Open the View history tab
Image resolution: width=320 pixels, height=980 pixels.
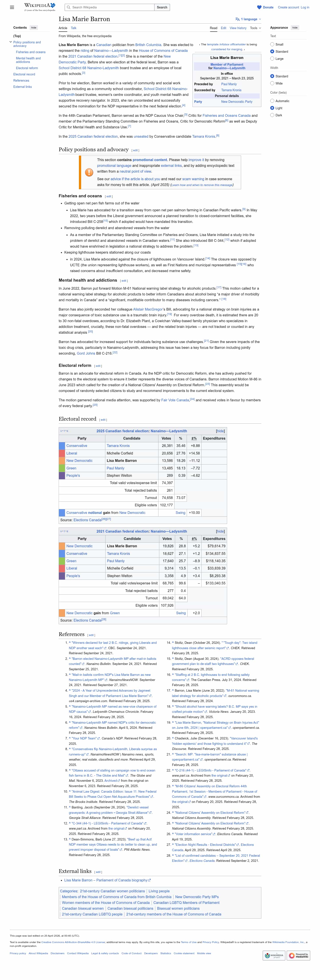(x=238, y=28)
